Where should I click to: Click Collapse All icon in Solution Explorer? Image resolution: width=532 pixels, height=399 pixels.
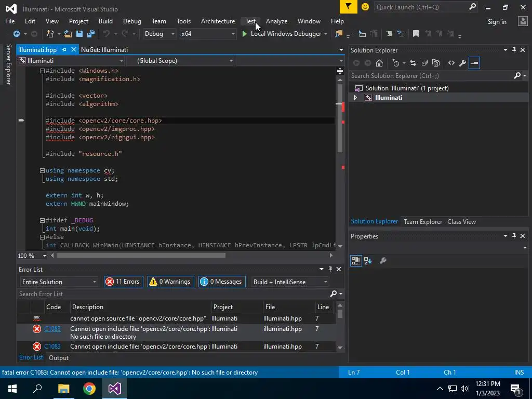tap(424, 63)
